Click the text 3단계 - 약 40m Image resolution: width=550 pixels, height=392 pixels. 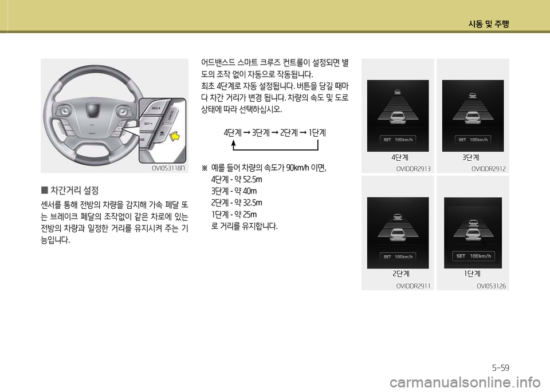[234, 191]
